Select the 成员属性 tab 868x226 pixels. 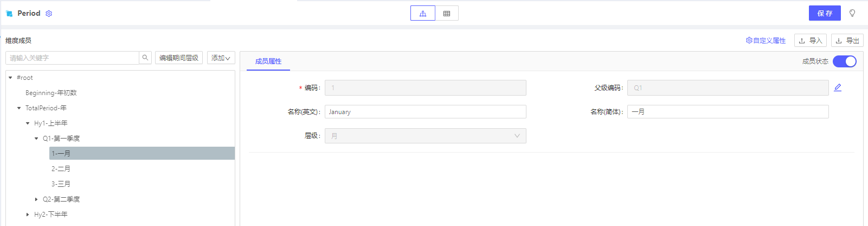[268, 61]
